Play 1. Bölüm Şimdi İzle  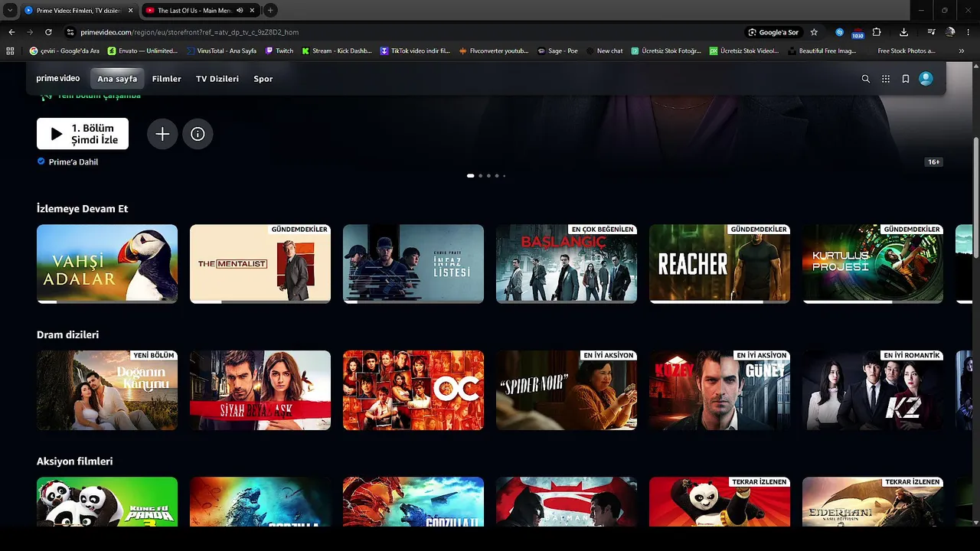[83, 134]
